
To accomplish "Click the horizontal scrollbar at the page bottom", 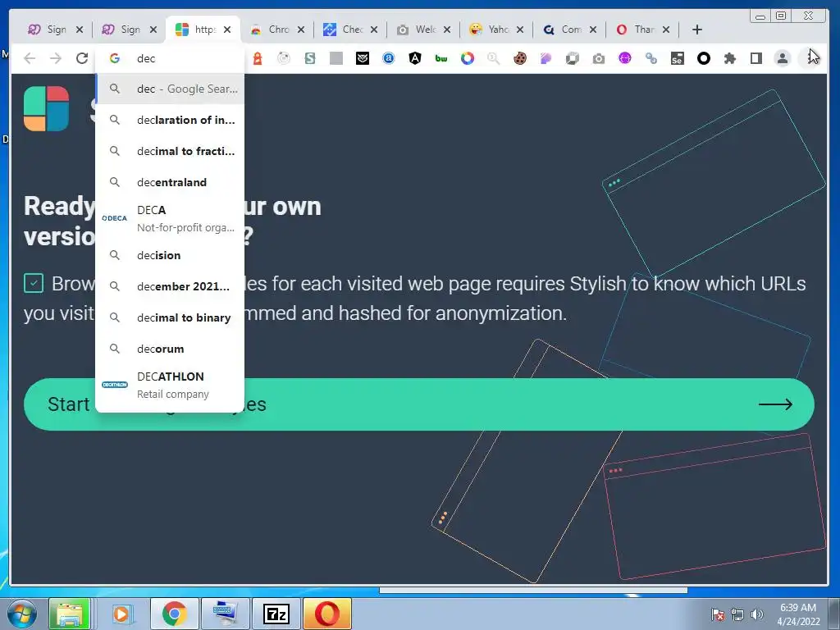I will point(533,591).
